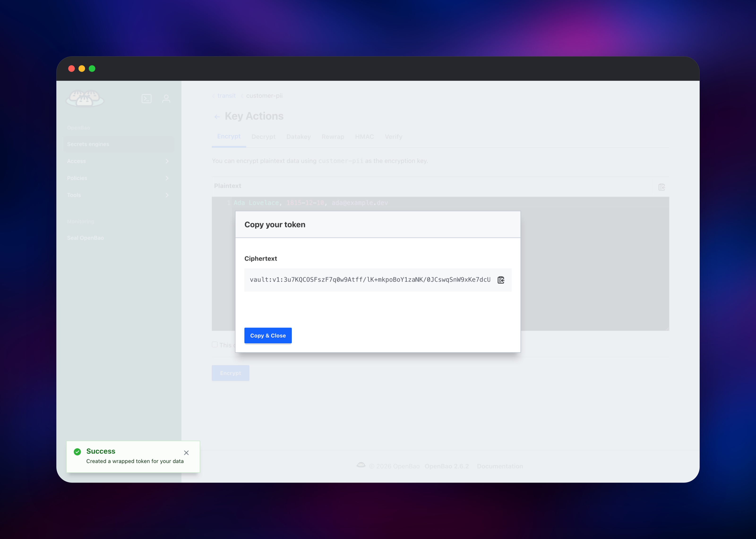
Task: Expand the Access chevron
Action: (x=167, y=161)
